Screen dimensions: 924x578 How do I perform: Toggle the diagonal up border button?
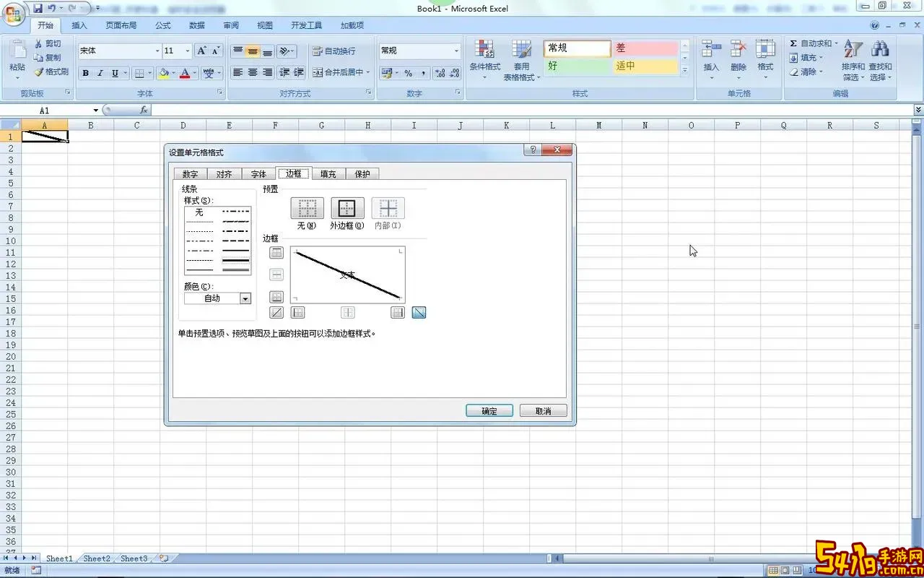click(276, 312)
